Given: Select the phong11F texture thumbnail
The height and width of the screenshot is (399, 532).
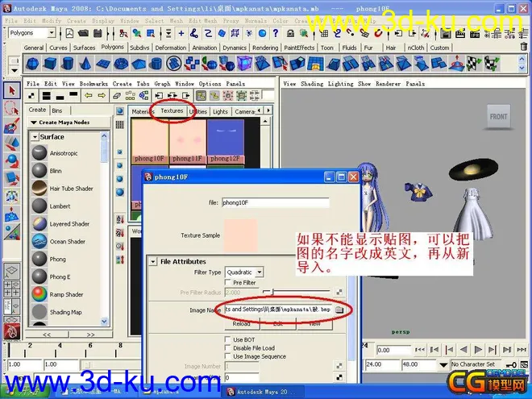Looking at the screenshot, I should coord(188,141).
